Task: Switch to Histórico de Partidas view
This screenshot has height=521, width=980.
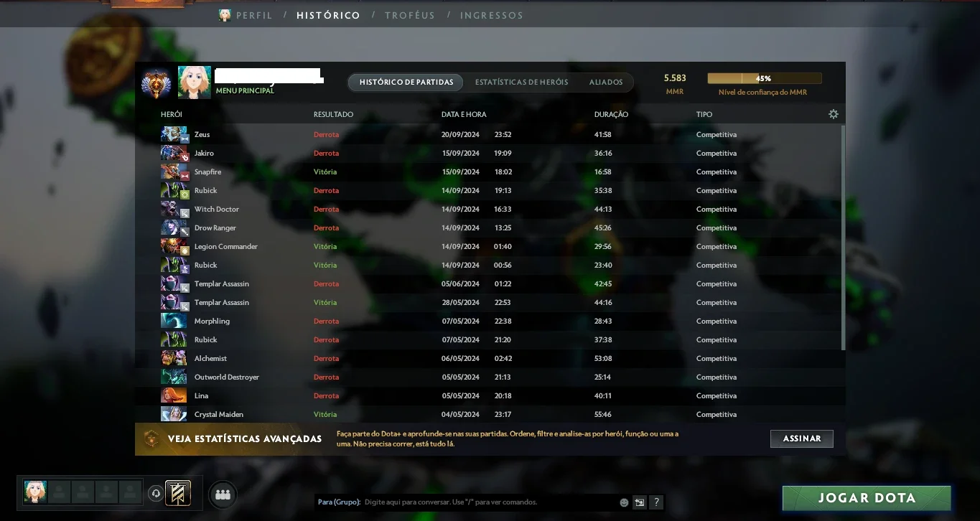Action: click(406, 82)
